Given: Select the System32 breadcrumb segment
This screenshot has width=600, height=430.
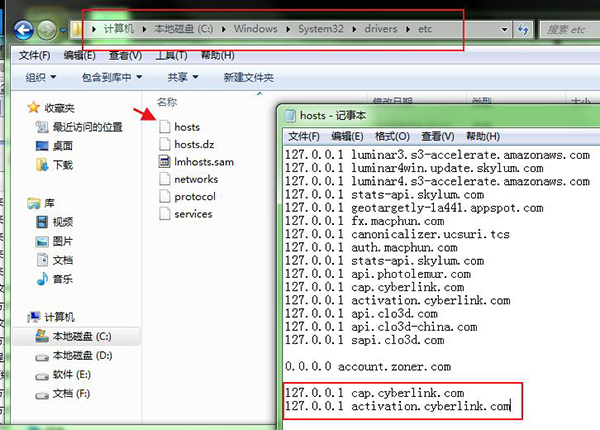Looking at the screenshot, I should tap(321, 29).
